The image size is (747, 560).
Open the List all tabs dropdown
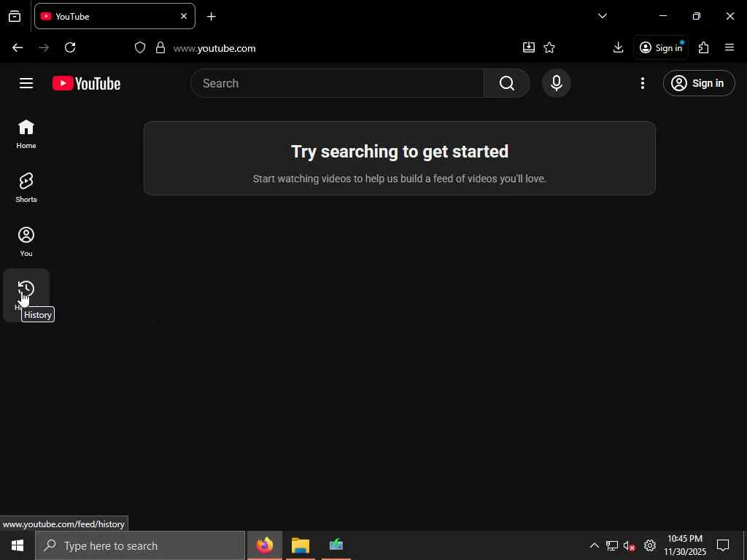(x=602, y=16)
